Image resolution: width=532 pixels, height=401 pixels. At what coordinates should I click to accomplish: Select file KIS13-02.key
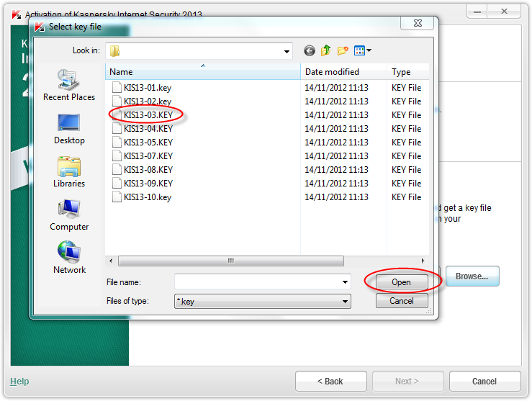[148, 101]
